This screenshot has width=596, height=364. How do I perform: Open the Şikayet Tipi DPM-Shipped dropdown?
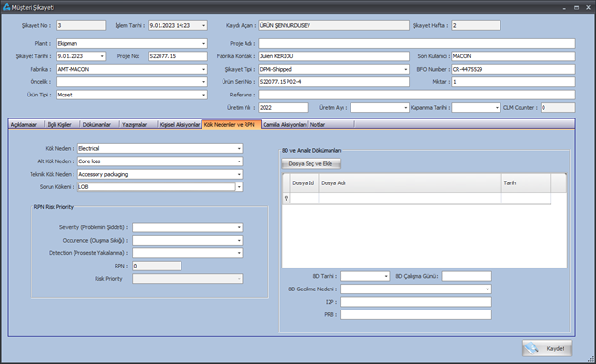coord(406,69)
